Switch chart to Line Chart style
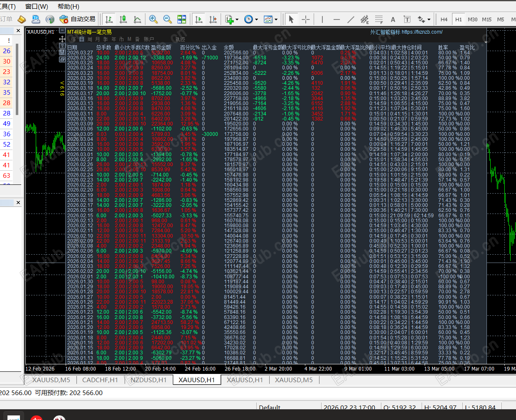Viewport: 516px width, 420px height. (138, 19)
